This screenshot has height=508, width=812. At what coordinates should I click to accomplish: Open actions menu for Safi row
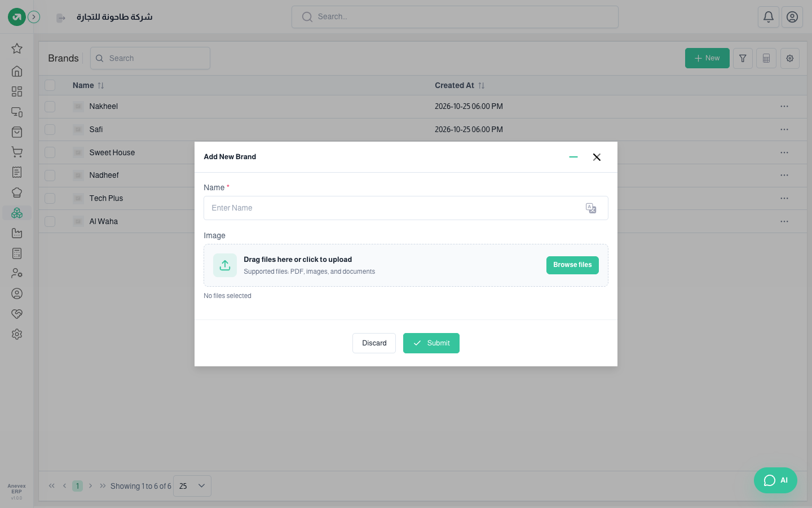point(784,129)
